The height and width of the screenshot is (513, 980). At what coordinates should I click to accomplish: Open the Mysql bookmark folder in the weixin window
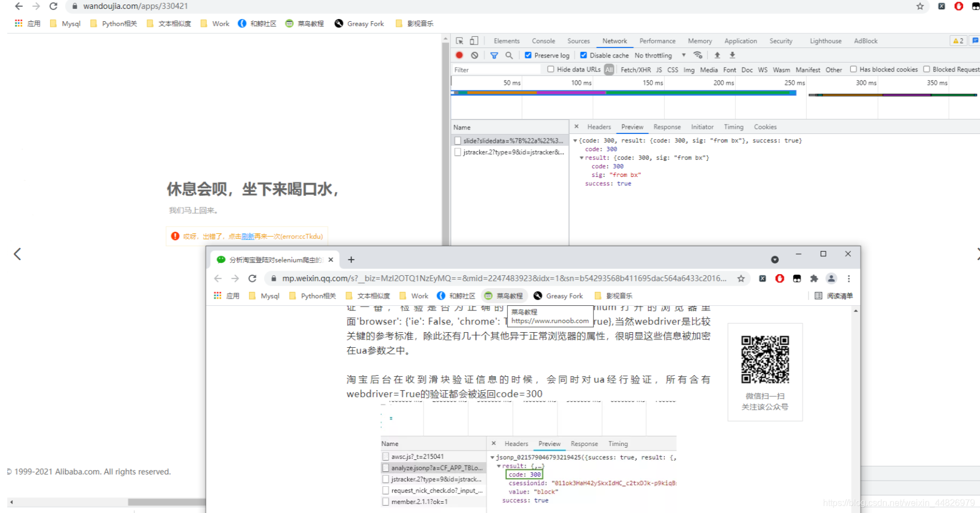[x=264, y=296]
